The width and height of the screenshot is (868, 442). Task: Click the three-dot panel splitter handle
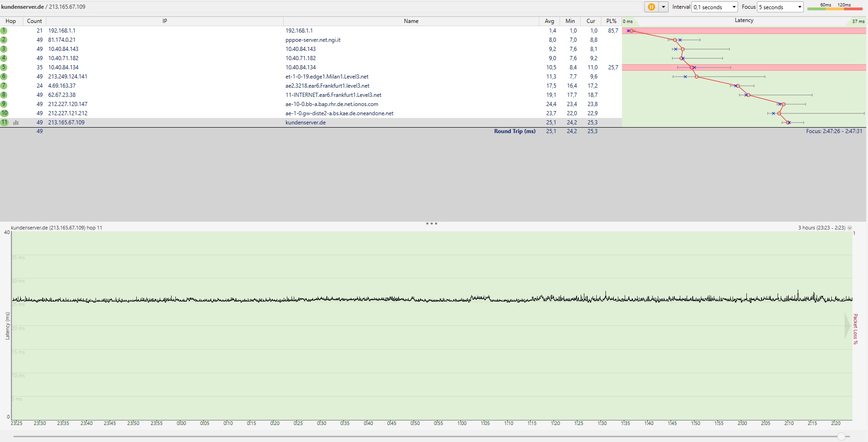point(431,224)
